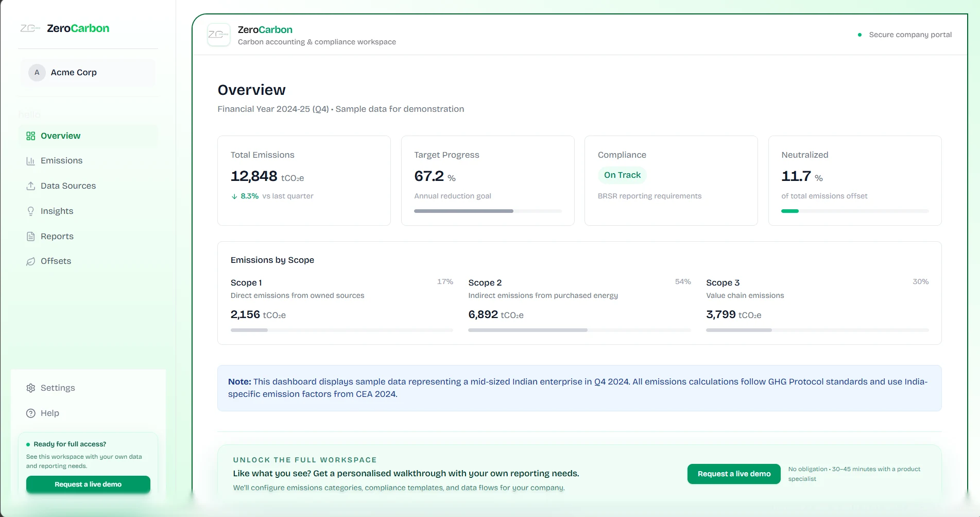Click the Scope 1 emissions bar
The image size is (980, 517).
coord(342,330)
